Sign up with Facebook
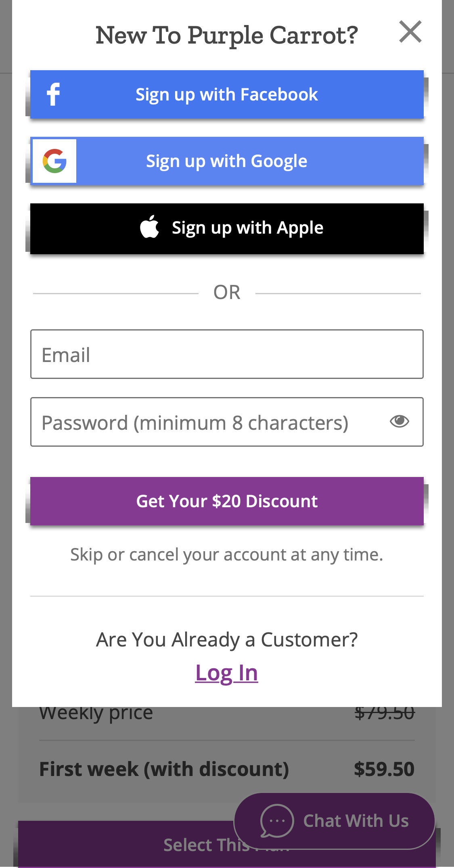 click(x=227, y=94)
